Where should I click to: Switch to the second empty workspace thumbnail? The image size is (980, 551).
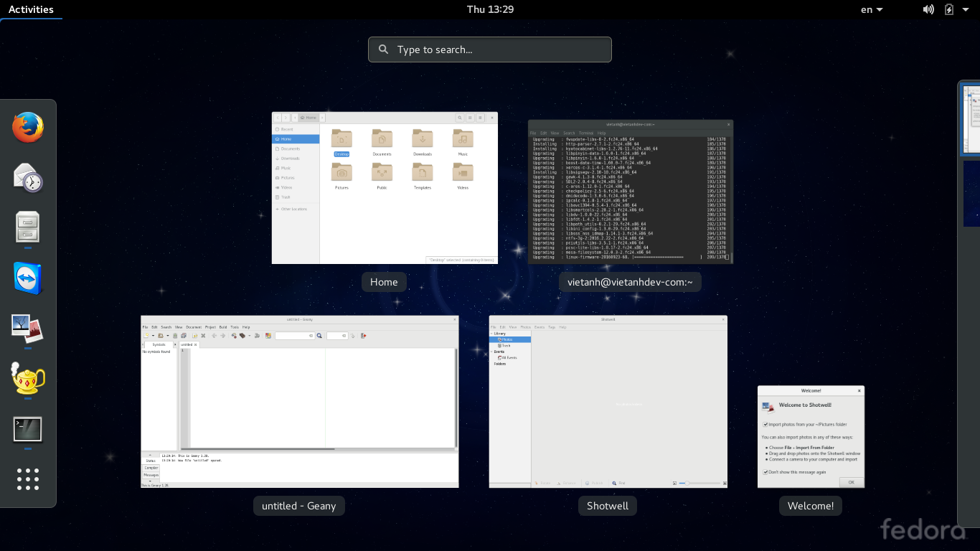(x=971, y=194)
